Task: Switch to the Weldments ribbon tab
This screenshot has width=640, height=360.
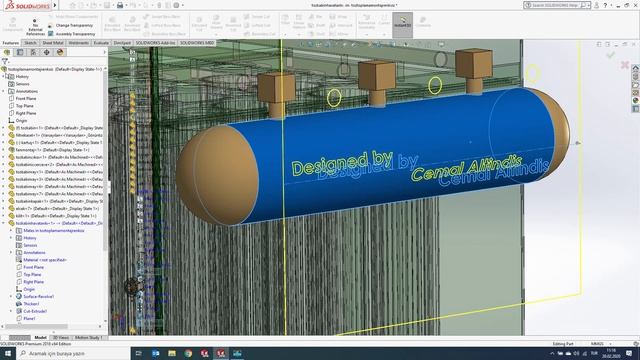Action: point(78,42)
